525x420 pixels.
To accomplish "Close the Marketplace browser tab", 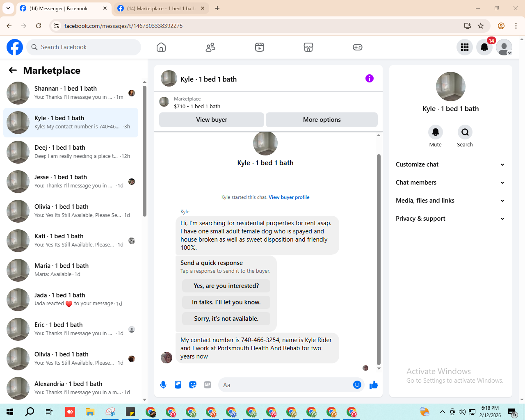I will [203, 8].
